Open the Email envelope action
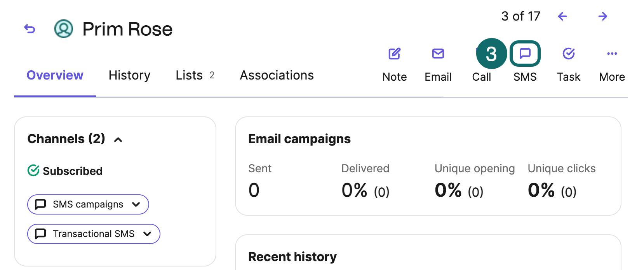Image resolution: width=644 pixels, height=270 pixels. (438, 54)
